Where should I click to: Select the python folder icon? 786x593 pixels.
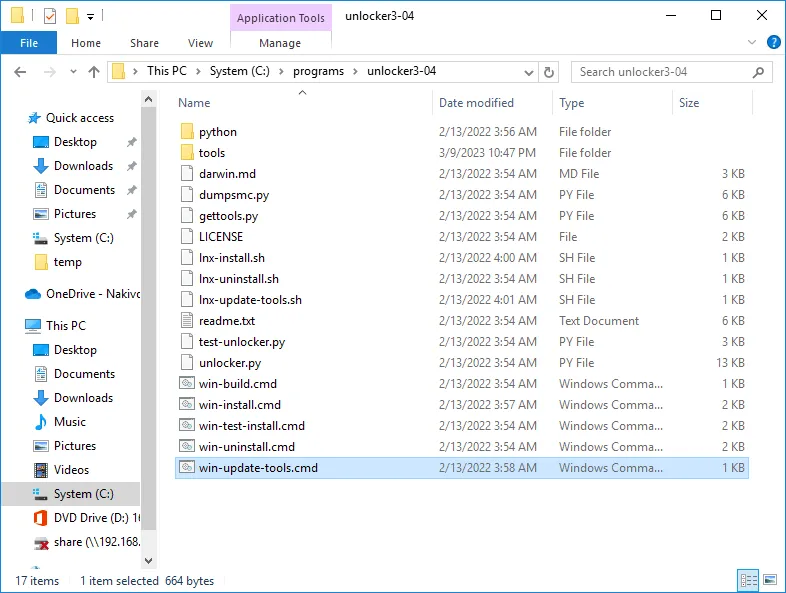(x=187, y=132)
